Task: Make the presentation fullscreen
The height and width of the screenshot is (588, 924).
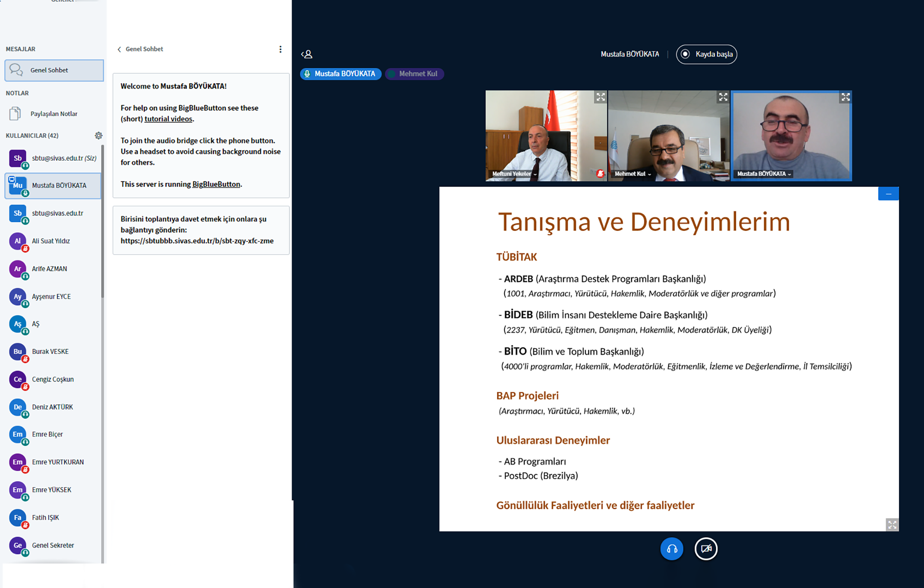Action: [x=892, y=525]
